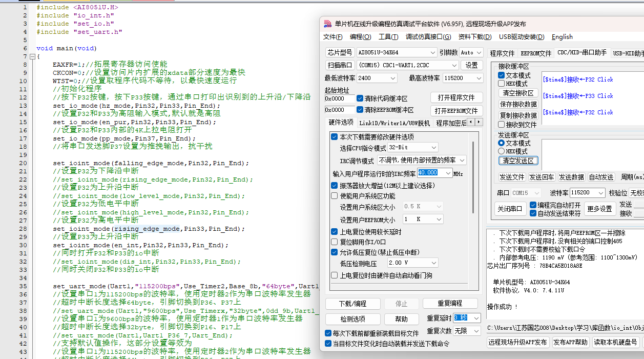Switch to the EEPROM文件 tab
The width and height of the screenshot is (644, 359).
tap(536, 53)
